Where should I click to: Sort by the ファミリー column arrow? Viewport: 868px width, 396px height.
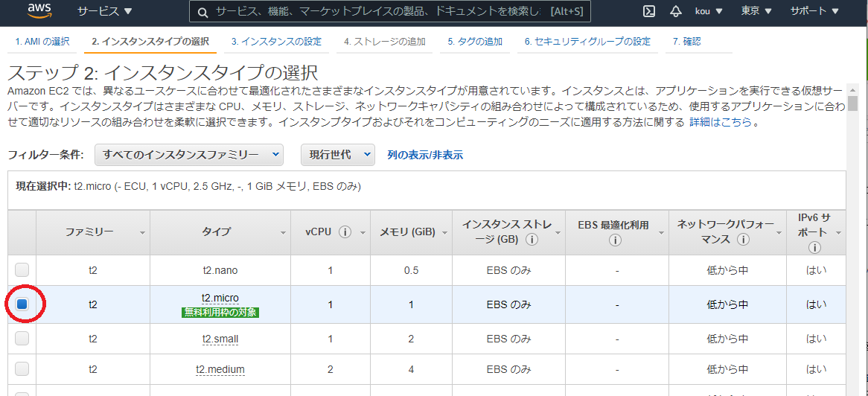click(142, 233)
